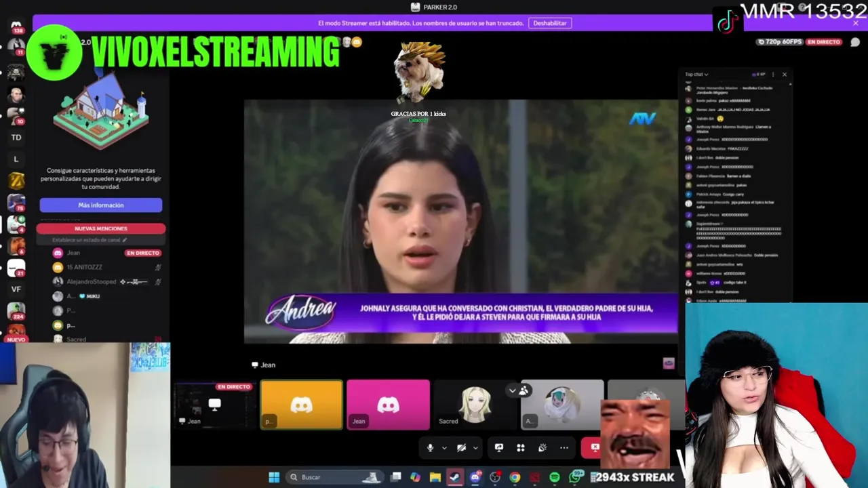868x488 pixels.
Task: Open File Explorer on taskbar
Action: coord(435,477)
